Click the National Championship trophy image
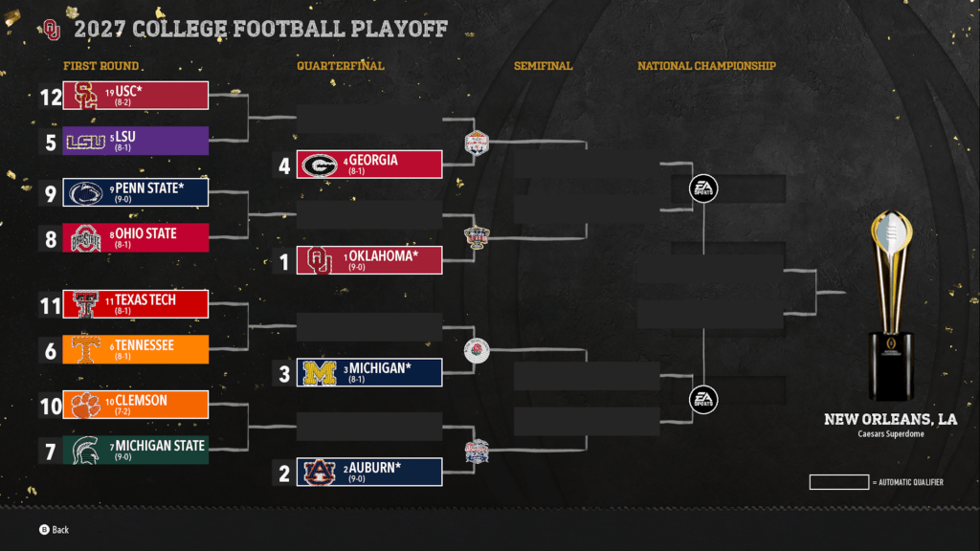 [891, 306]
